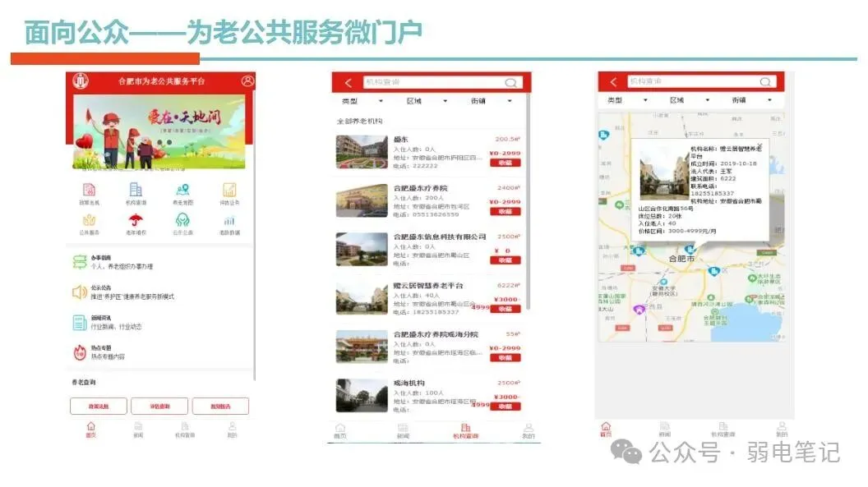Expand 区域 dropdown in map screen

[689, 100]
